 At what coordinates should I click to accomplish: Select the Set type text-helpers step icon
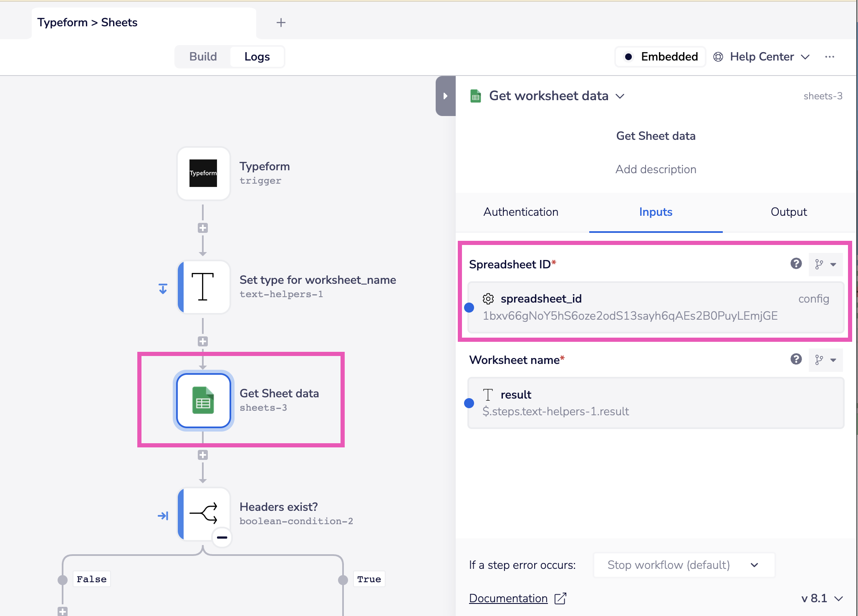pos(203,287)
